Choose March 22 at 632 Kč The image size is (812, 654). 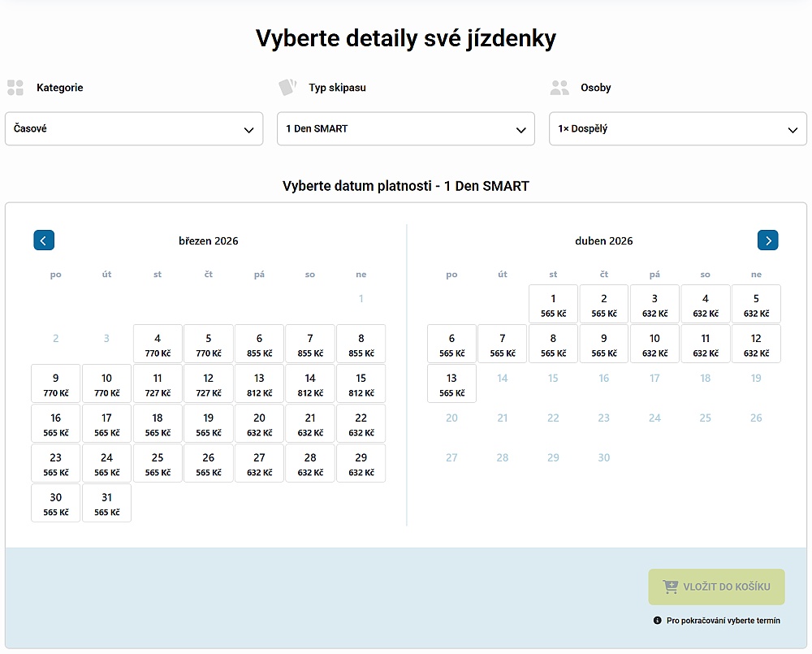[361, 423]
